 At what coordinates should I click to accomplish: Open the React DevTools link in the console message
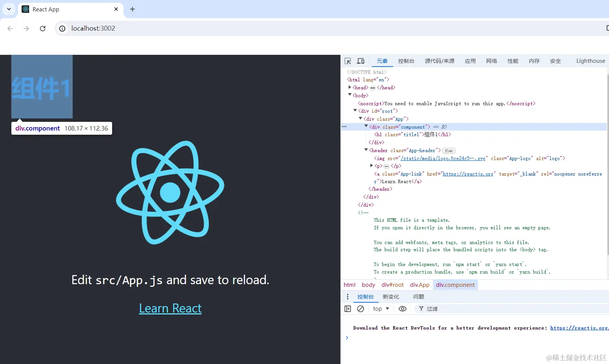tap(579, 328)
